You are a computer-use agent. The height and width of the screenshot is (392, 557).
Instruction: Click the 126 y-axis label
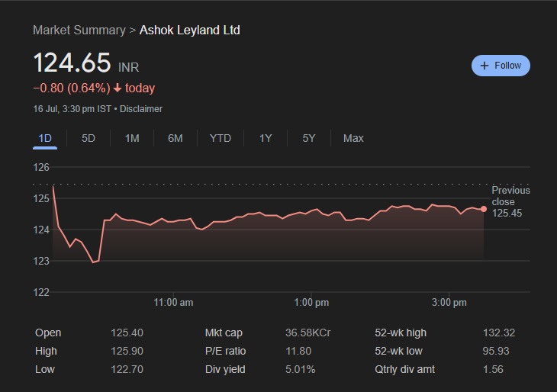click(x=41, y=167)
